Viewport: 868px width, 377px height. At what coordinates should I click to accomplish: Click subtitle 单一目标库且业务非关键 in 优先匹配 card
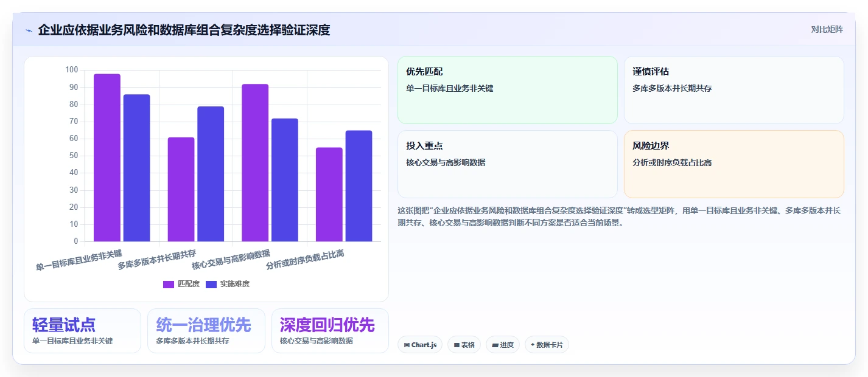point(450,88)
